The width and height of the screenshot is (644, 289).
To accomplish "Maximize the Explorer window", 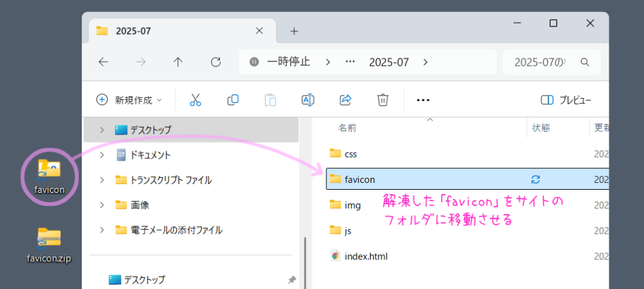I will [x=553, y=23].
